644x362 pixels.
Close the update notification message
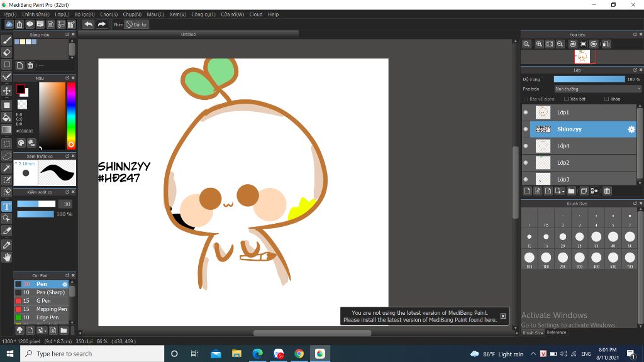tap(503, 316)
